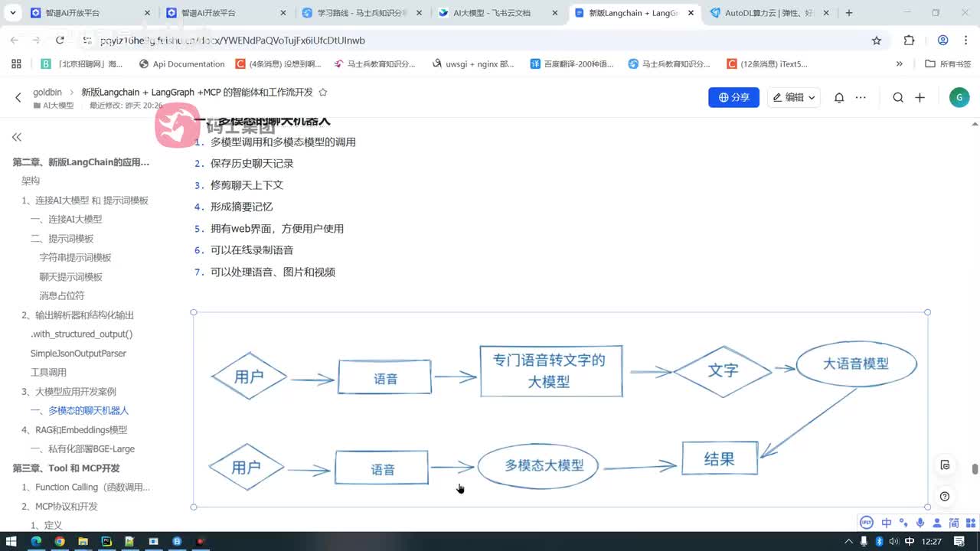
Task: Open notifications bell icon
Action: click(x=839, y=97)
